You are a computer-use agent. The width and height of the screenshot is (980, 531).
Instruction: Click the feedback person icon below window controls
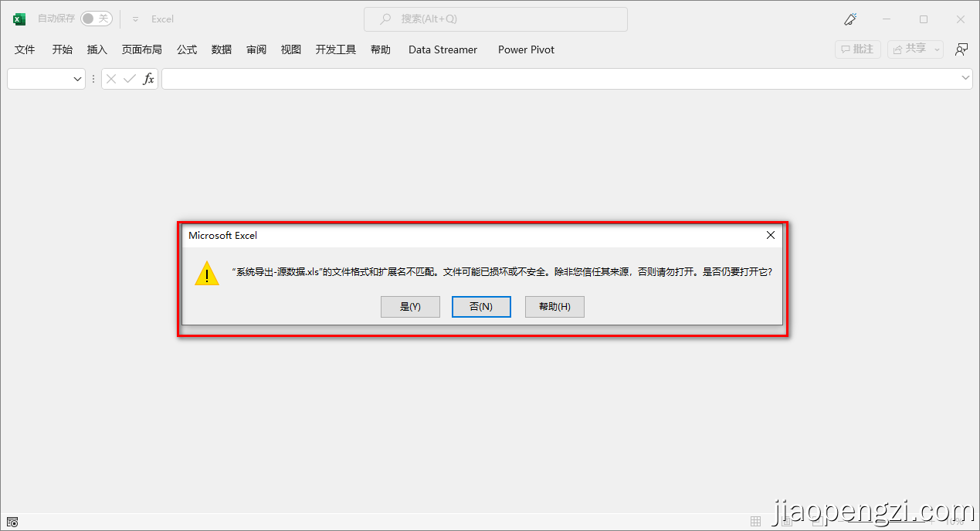(961, 49)
